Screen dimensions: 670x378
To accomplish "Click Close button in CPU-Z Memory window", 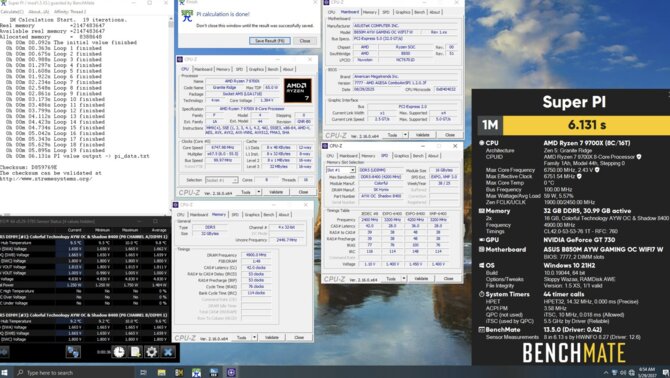I will coord(299,337).
